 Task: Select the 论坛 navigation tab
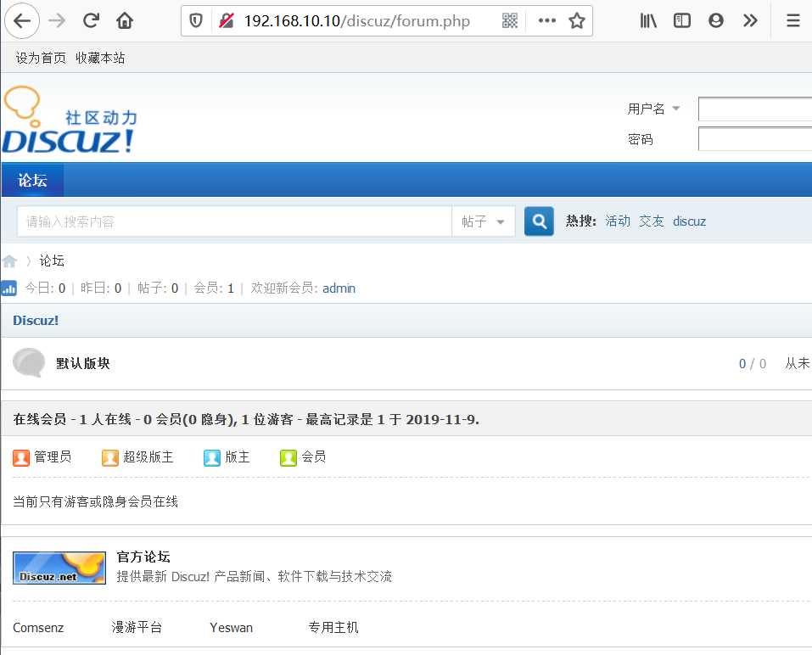click(x=32, y=180)
